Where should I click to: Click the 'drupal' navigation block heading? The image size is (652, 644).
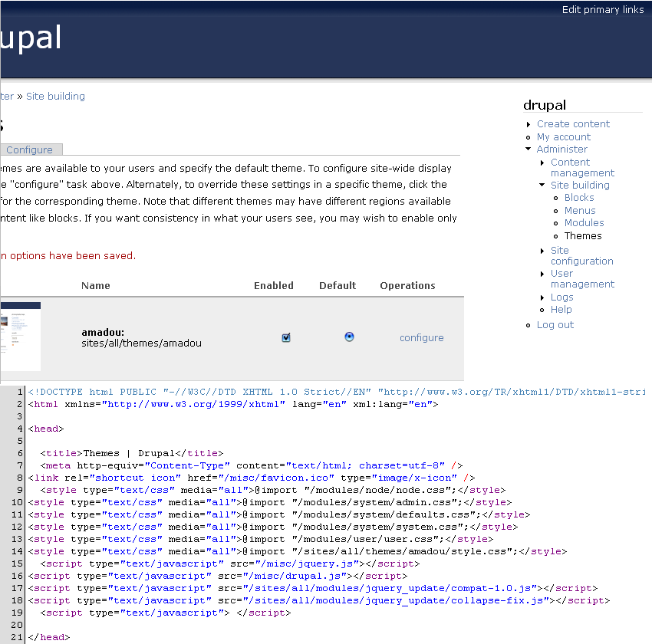[x=545, y=105]
